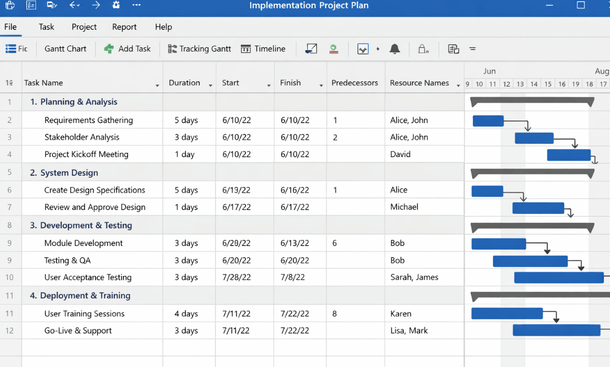Open dropdown arrow next to checkmark button
Screen dimensions: 610x367
(378, 49)
